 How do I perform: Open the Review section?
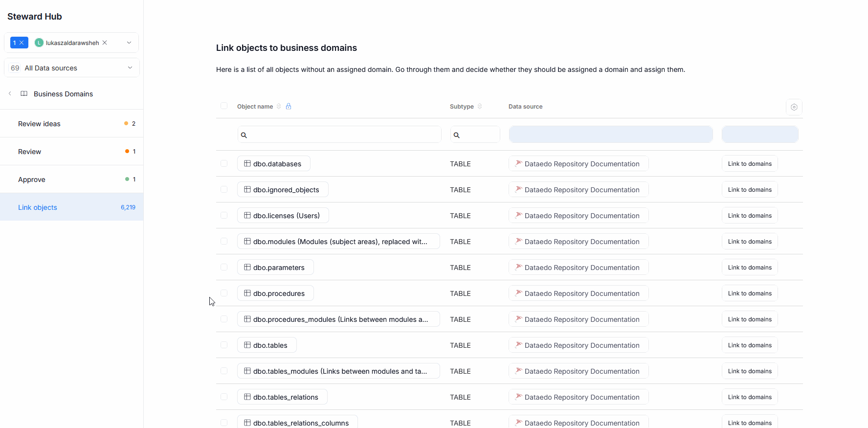coord(72,152)
